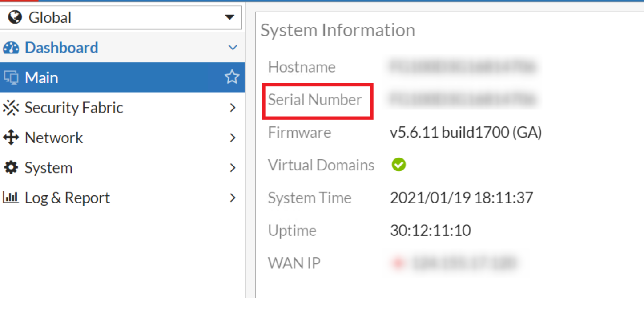The height and width of the screenshot is (320, 644).
Task: Click the Log & Report chart icon
Action: 11,198
